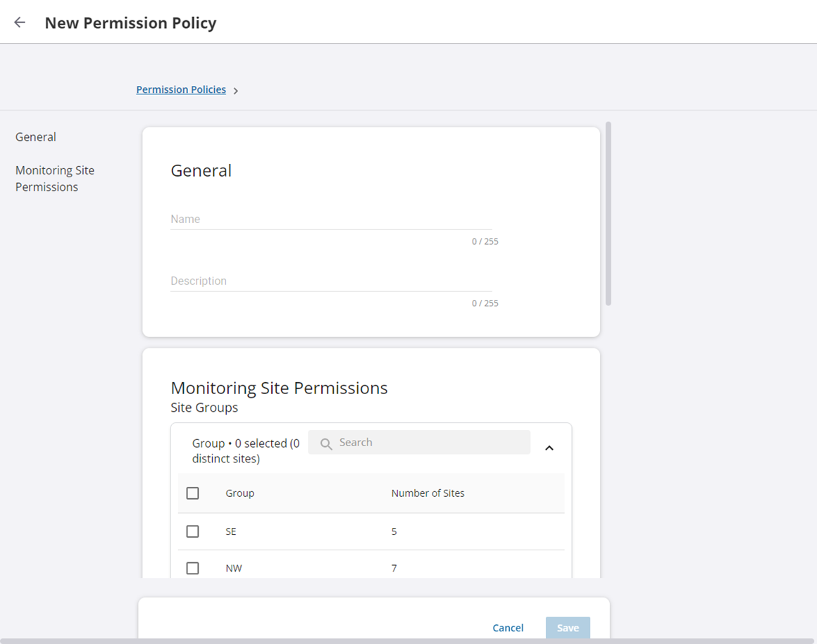817x644 pixels.
Task: Go to General section in sidebar
Action: pyautogui.click(x=36, y=137)
